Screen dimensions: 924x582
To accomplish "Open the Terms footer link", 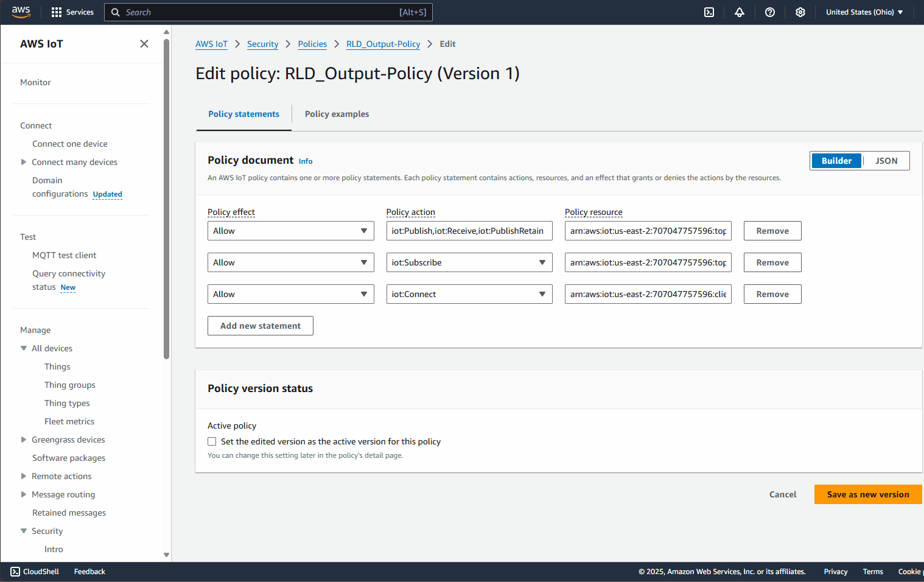I will coord(873,572).
